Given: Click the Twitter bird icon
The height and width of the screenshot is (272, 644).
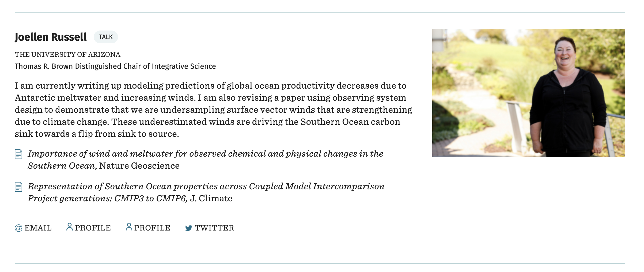Looking at the screenshot, I should (x=189, y=228).
